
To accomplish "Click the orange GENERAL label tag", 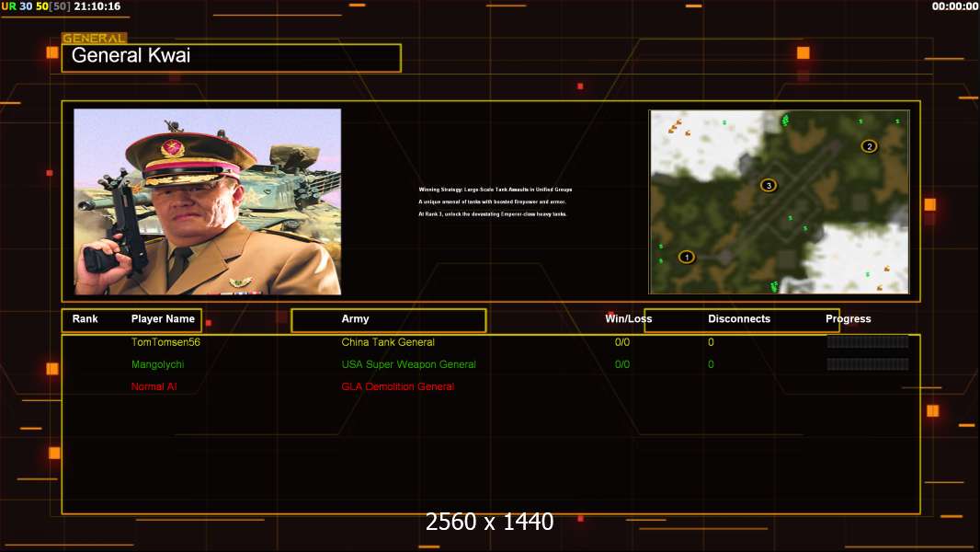I will click(x=94, y=39).
